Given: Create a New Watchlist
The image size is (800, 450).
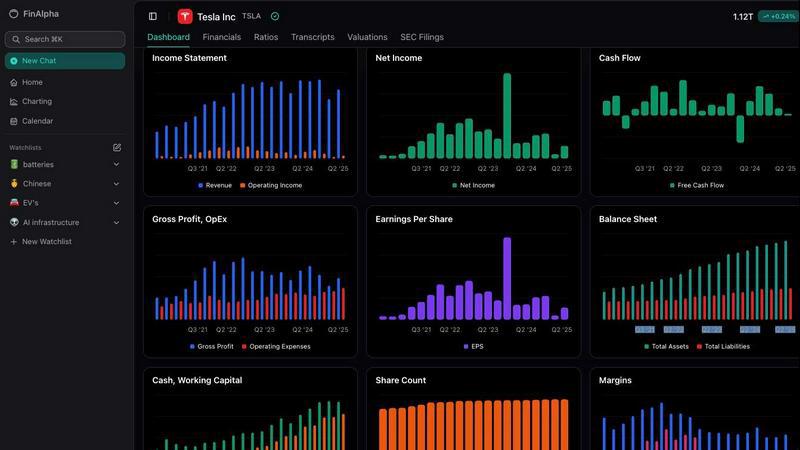Looking at the screenshot, I should (x=46, y=242).
